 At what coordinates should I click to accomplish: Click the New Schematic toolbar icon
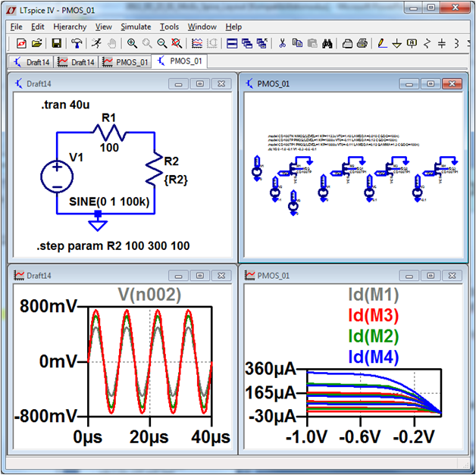tap(20, 43)
